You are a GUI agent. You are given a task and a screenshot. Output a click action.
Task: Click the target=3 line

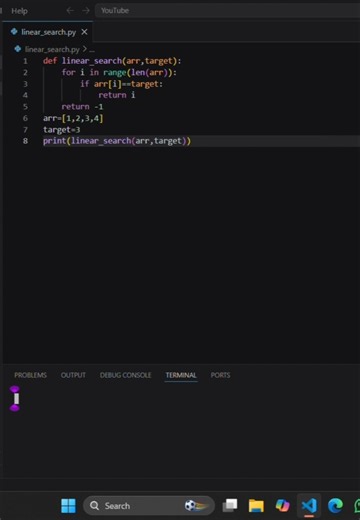click(x=62, y=130)
